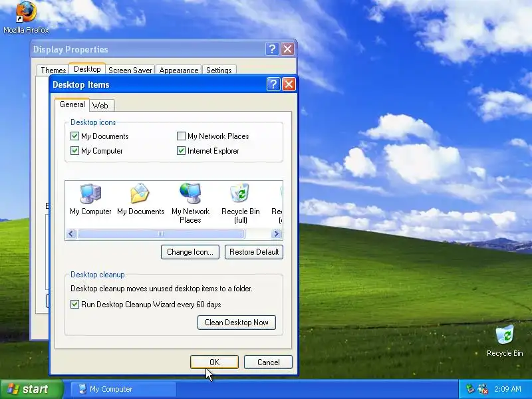Click Clean Desktop Now button
The width and height of the screenshot is (532, 399).
click(237, 323)
